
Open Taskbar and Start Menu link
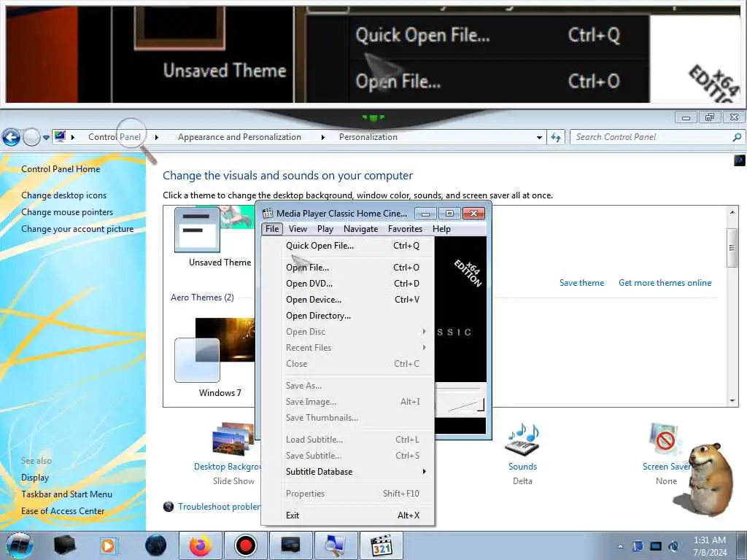coord(66,494)
